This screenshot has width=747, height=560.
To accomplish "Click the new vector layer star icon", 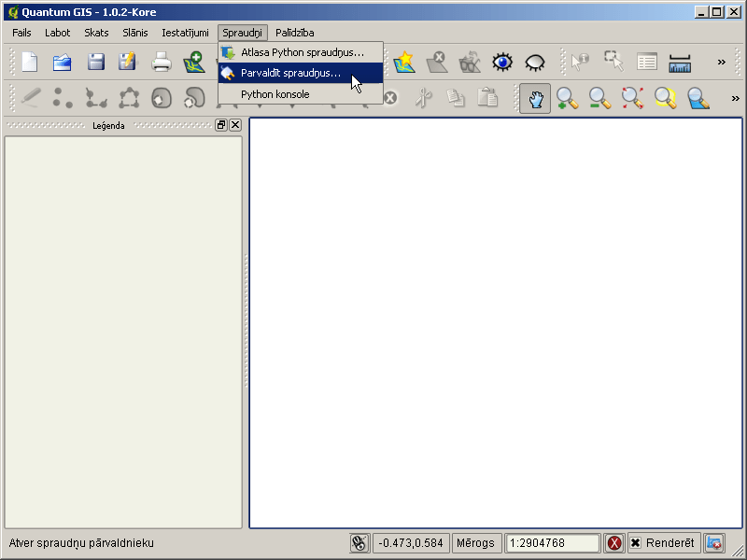I will 404,62.
